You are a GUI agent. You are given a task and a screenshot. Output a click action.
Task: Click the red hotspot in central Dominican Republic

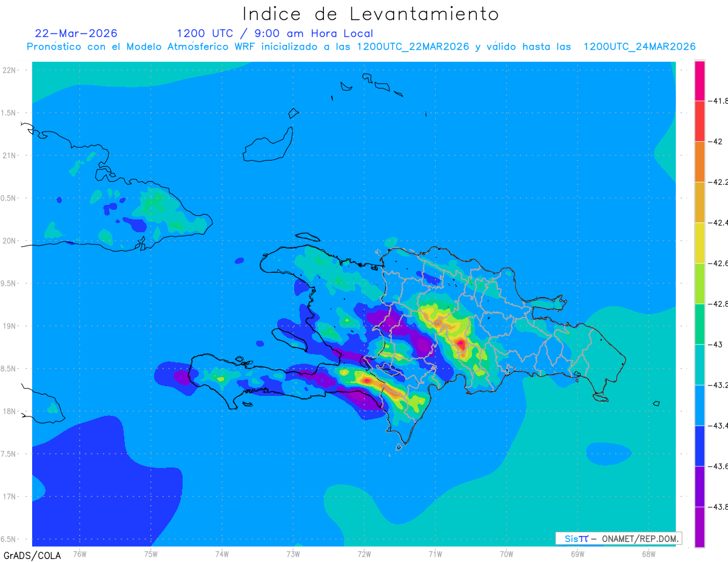[x=461, y=344]
